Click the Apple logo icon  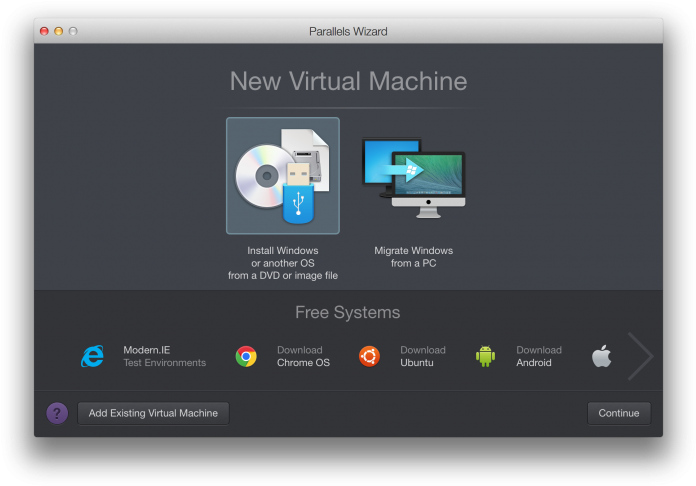[601, 356]
